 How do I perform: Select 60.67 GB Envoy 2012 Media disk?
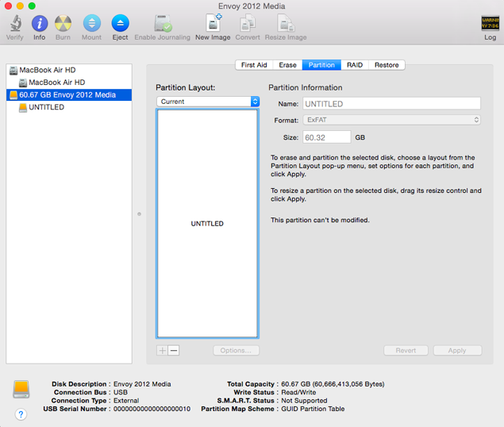69,95
